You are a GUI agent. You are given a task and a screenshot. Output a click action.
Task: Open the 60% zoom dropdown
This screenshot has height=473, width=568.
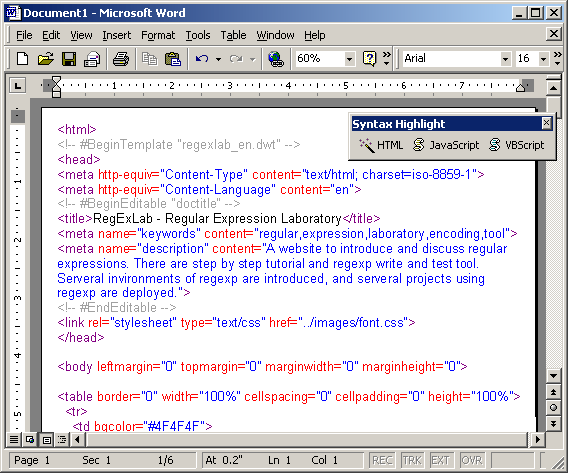pos(349,59)
